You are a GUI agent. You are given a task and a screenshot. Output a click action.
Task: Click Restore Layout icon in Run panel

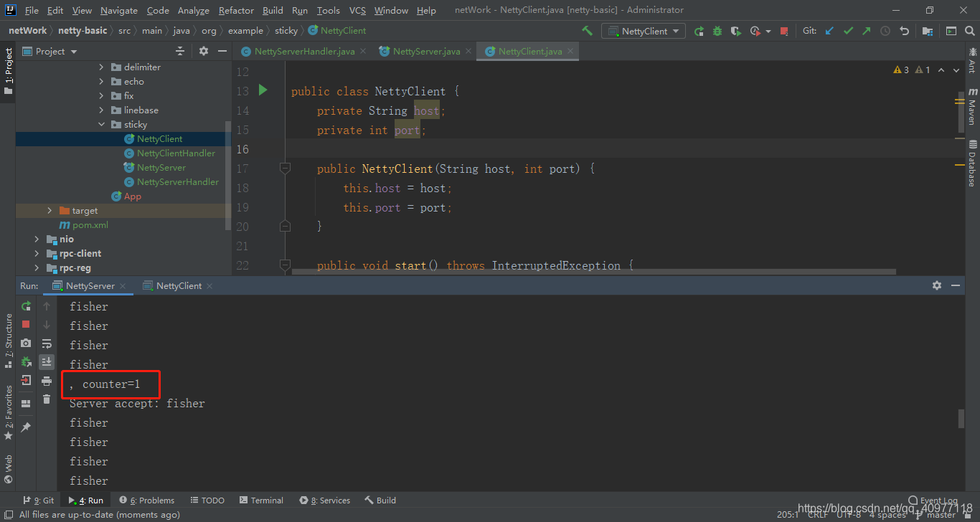26,404
